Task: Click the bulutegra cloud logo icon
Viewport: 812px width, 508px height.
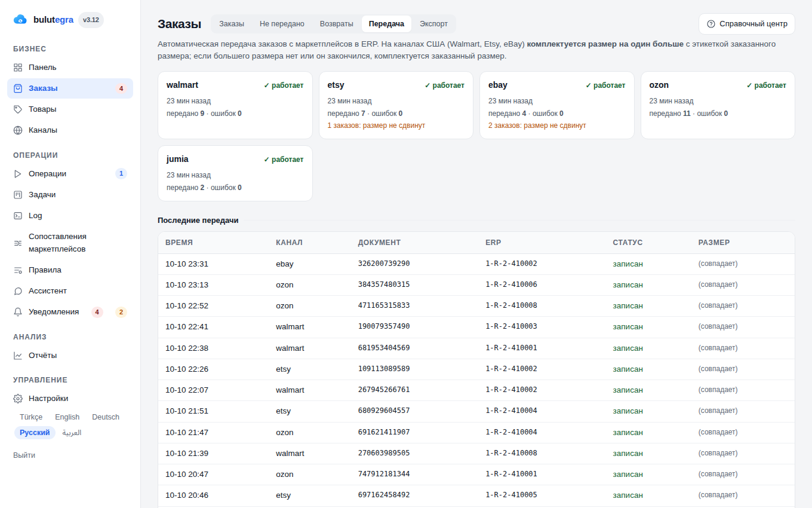Action: click(20, 20)
